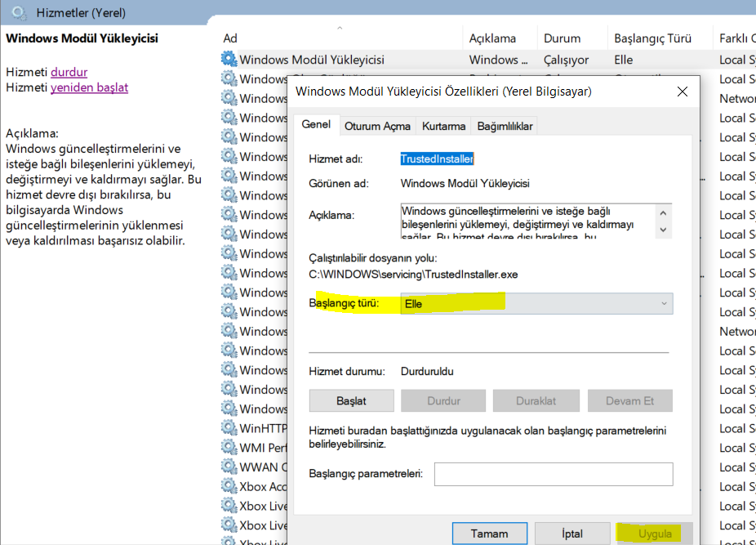This screenshot has width=756, height=545.
Task: Open the Oturum Açma tab
Action: point(377,127)
